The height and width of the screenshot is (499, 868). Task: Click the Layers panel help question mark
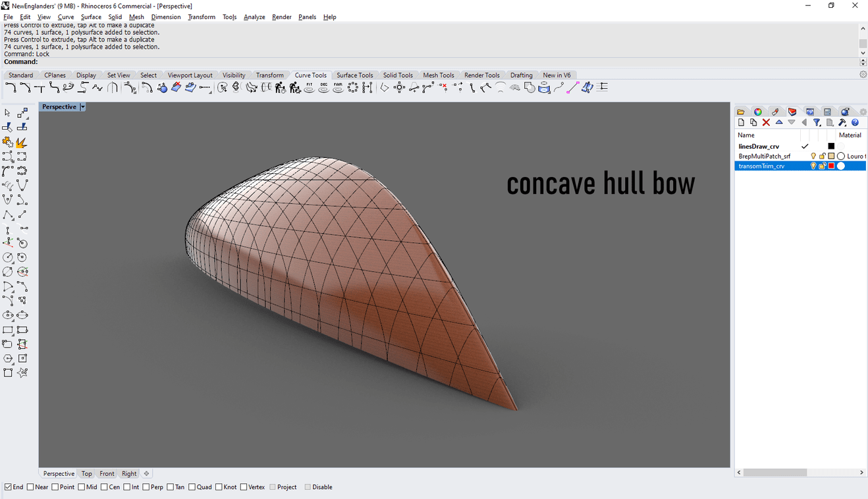(855, 122)
